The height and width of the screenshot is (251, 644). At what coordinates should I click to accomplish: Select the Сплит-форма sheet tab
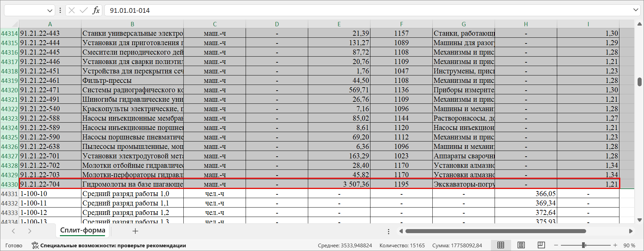(x=83, y=230)
